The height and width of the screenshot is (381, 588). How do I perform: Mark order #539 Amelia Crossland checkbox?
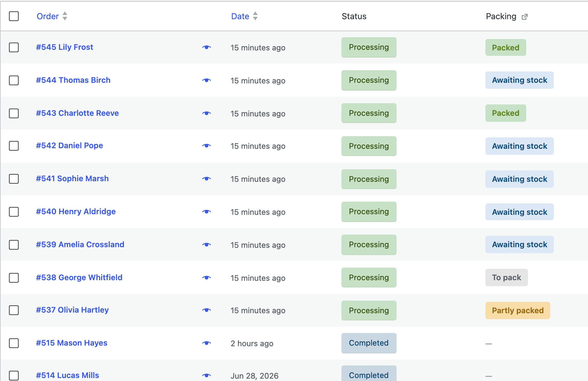[14, 245]
